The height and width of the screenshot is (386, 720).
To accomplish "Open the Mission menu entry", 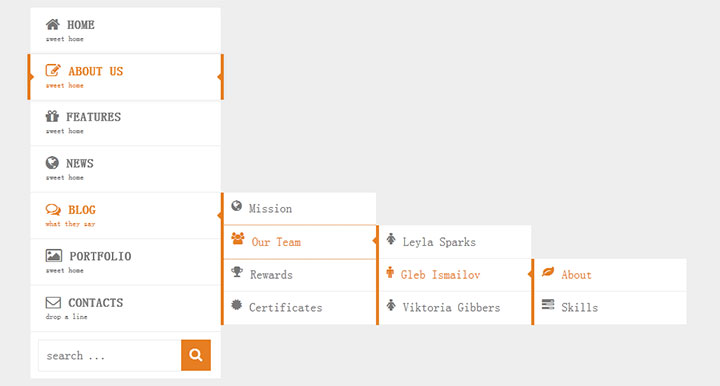I will click(x=299, y=209).
